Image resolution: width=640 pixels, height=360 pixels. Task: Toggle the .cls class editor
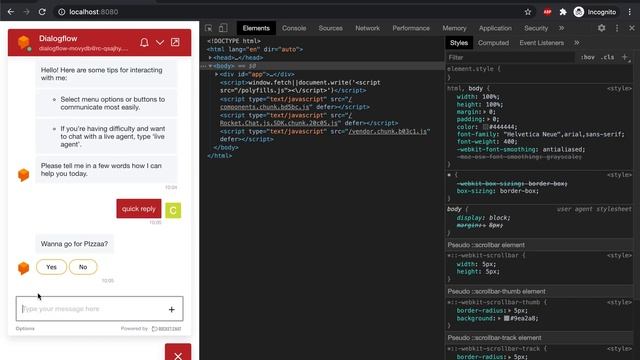point(607,58)
